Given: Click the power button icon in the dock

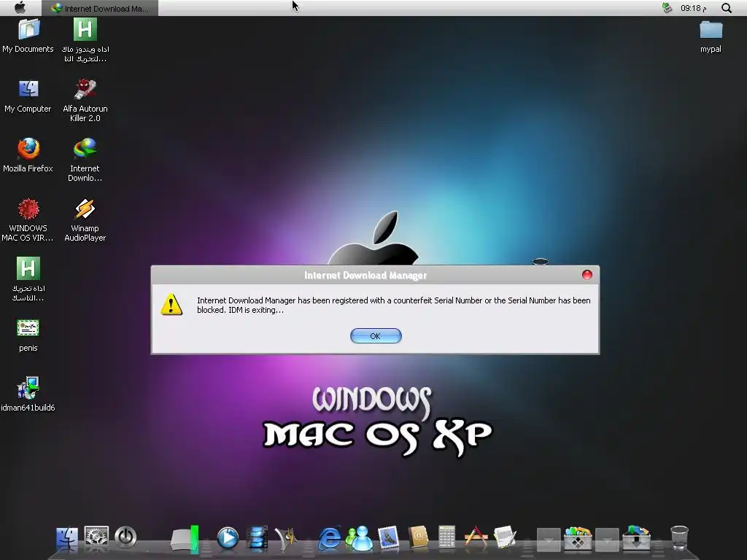Looking at the screenshot, I should (125, 537).
